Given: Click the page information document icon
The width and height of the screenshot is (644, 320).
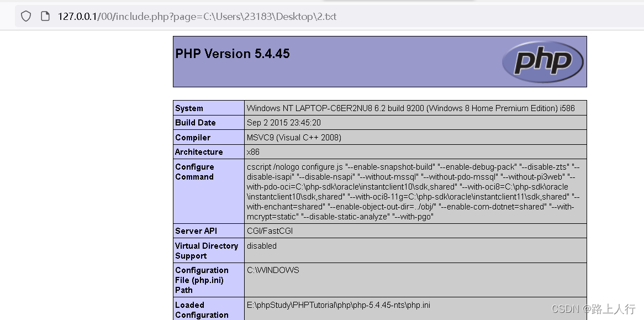Looking at the screenshot, I should pos(45,17).
